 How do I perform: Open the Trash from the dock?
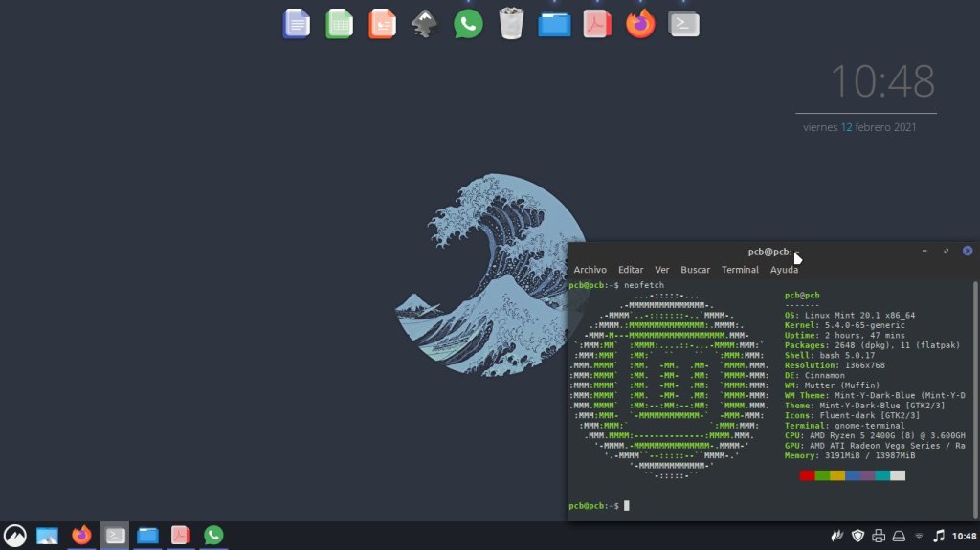click(511, 23)
